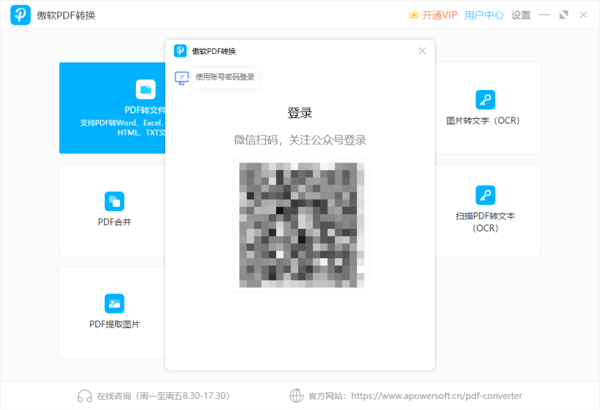Open the apowersoft.cn pdf-converter website link
This screenshot has width=600, height=410.
point(435,395)
